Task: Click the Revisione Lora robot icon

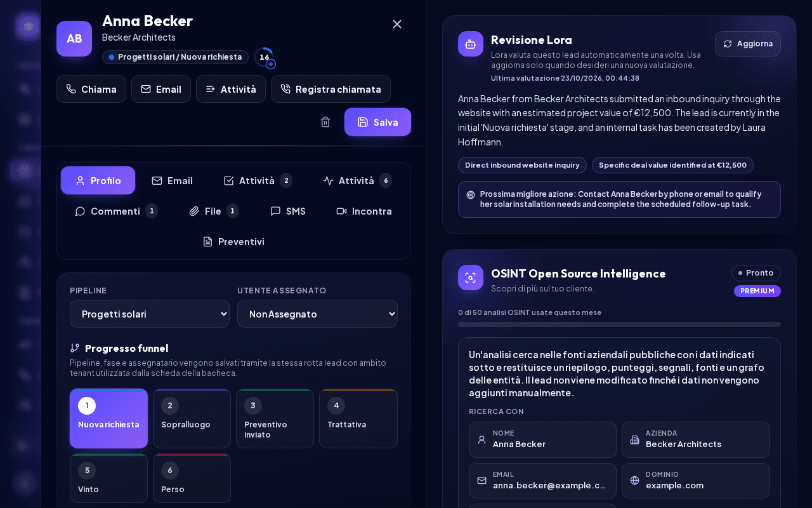Action: tap(471, 44)
